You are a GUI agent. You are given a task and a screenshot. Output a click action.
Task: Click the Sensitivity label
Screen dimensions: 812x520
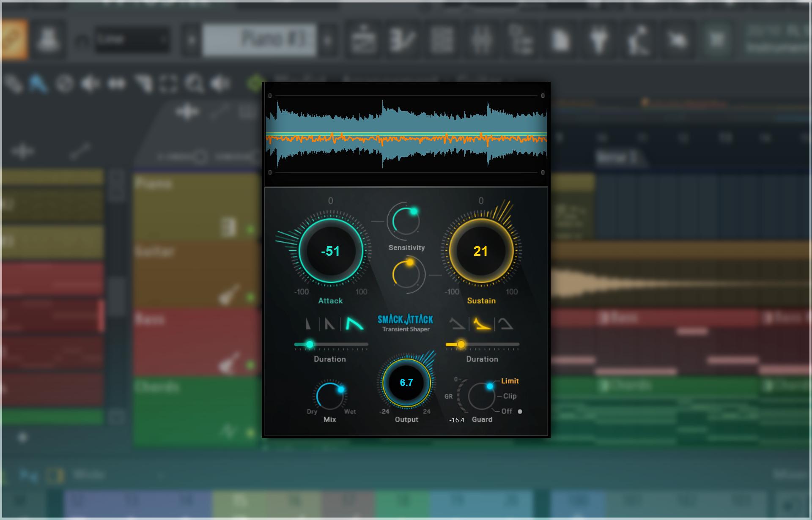click(x=406, y=248)
